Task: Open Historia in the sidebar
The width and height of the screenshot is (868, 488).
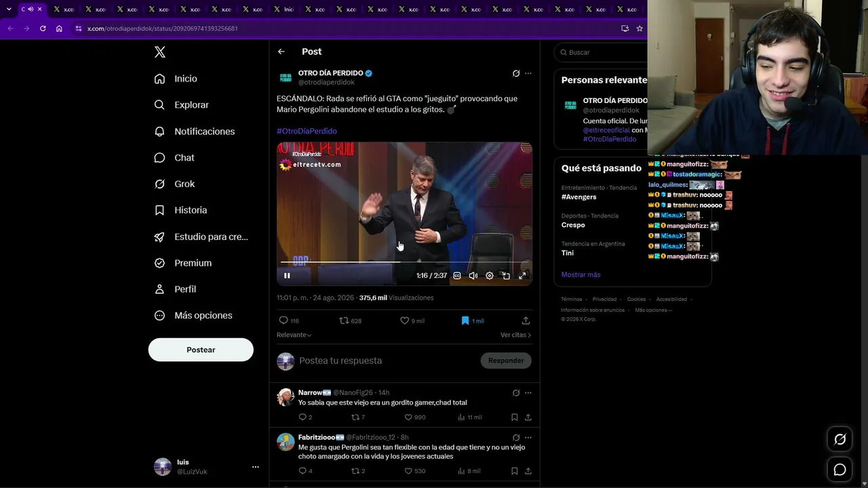Action: click(x=180, y=210)
